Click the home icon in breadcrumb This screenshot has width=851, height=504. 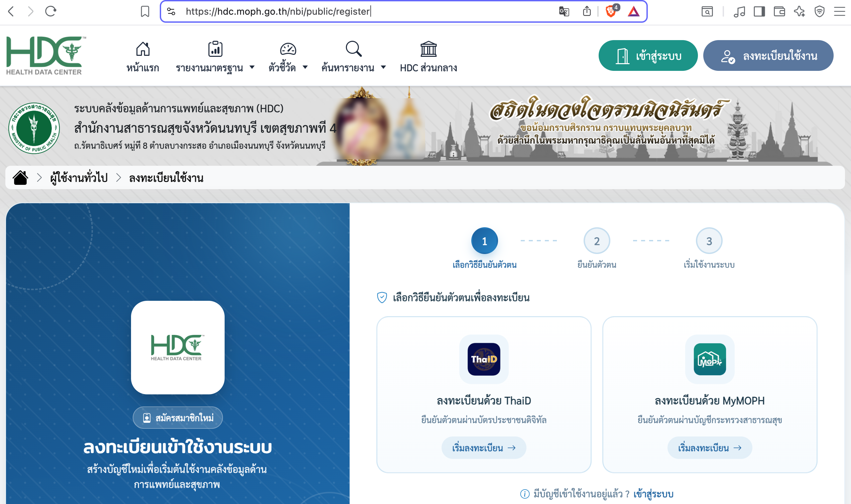pyautogui.click(x=20, y=177)
